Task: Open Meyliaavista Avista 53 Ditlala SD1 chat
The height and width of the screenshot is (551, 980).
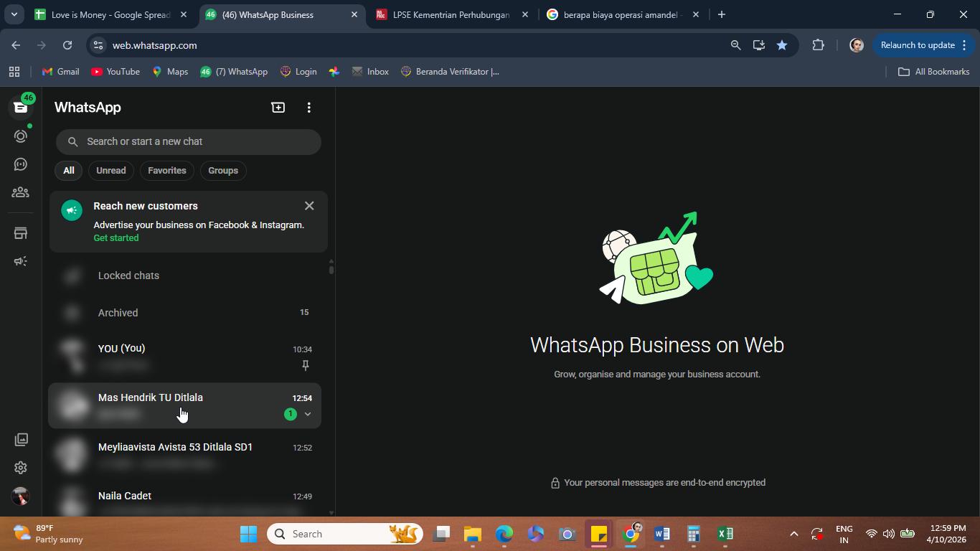Action: tap(185, 455)
